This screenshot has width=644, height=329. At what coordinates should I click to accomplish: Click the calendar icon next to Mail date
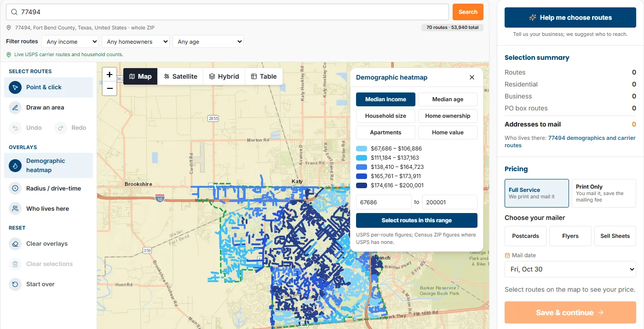507,255
